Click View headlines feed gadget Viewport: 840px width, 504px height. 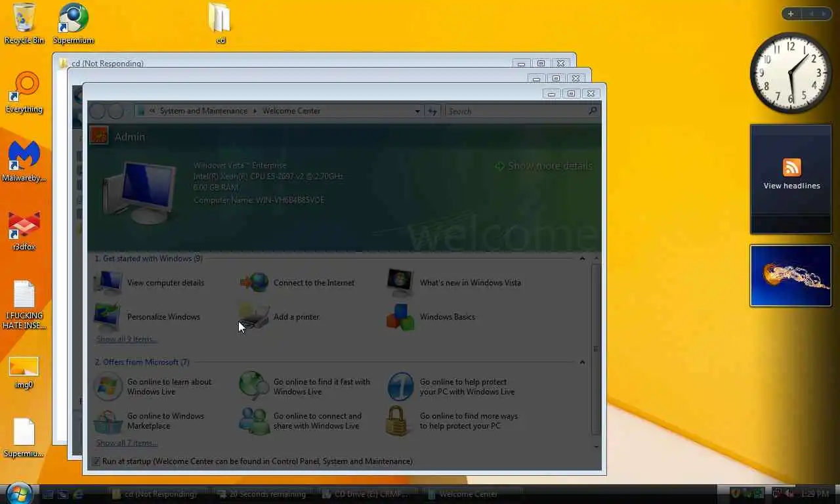tap(791, 178)
